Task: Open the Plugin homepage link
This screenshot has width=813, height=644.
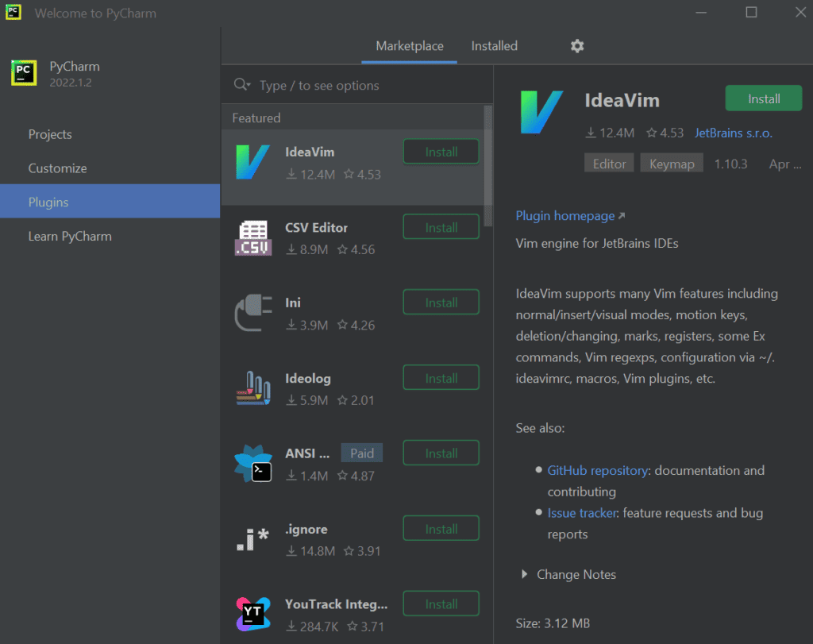Action: (570, 216)
